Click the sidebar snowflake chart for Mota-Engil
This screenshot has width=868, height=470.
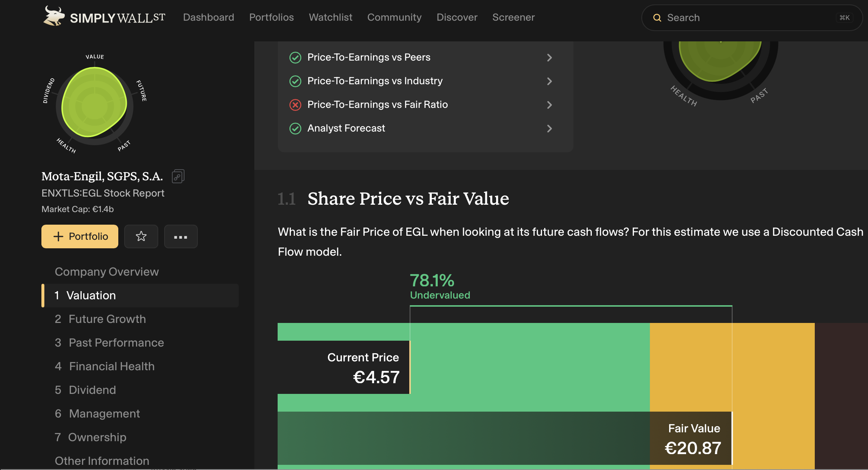[x=95, y=103]
